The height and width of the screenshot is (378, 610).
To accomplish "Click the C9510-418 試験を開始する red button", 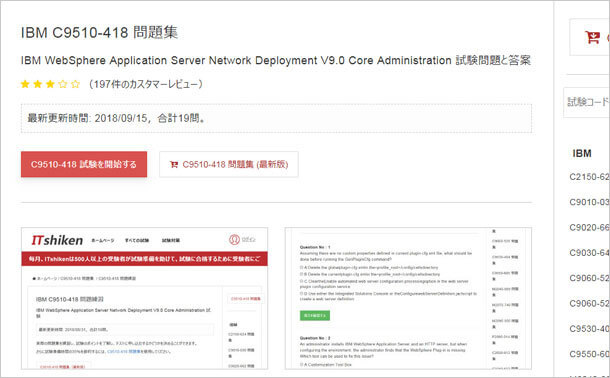I will coord(84,164).
